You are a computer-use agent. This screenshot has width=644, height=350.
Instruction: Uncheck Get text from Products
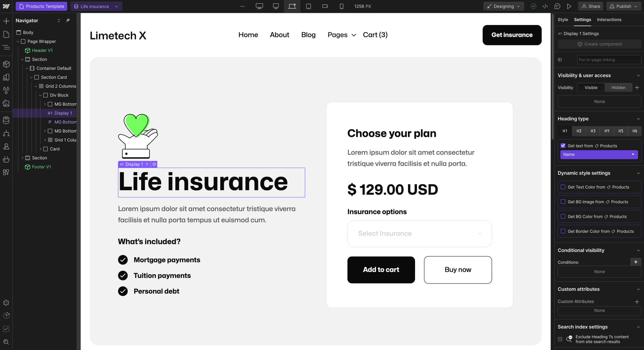pos(563,146)
